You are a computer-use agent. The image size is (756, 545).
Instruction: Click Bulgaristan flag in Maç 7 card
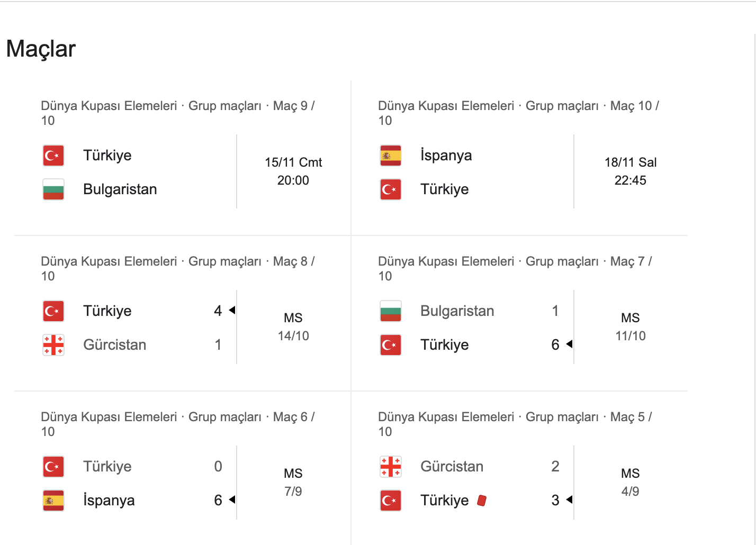tap(391, 311)
